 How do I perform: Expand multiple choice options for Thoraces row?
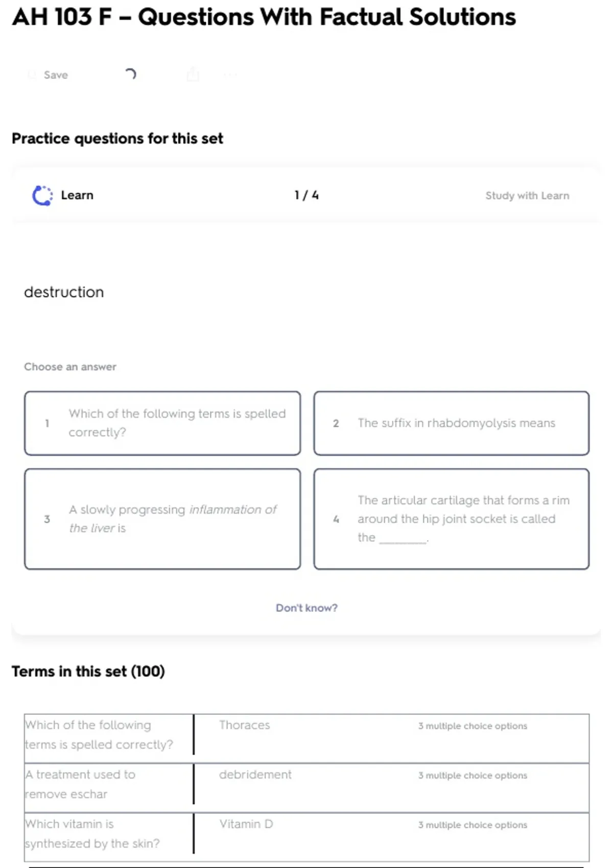[x=473, y=726]
